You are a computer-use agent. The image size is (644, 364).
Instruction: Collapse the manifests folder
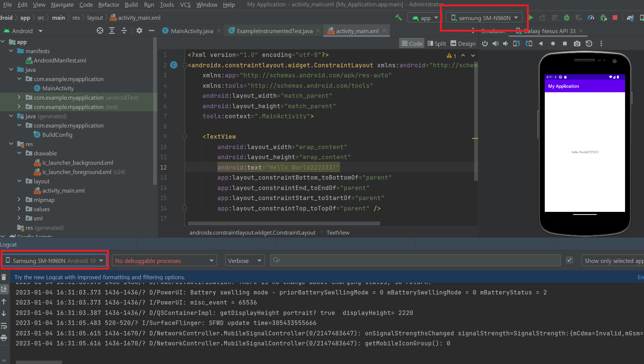coord(11,51)
